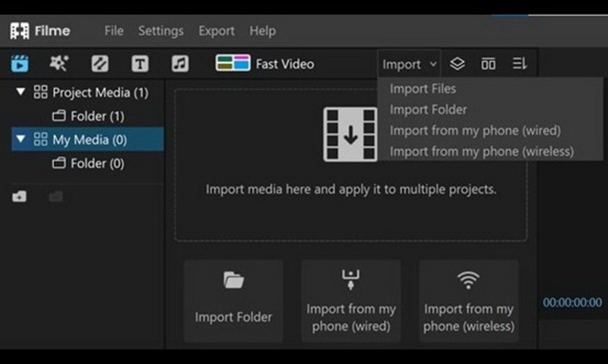Click text 'Import media here and apply it to multiple projects.'
This screenshot has height=364, width=608.
(351, 189)
